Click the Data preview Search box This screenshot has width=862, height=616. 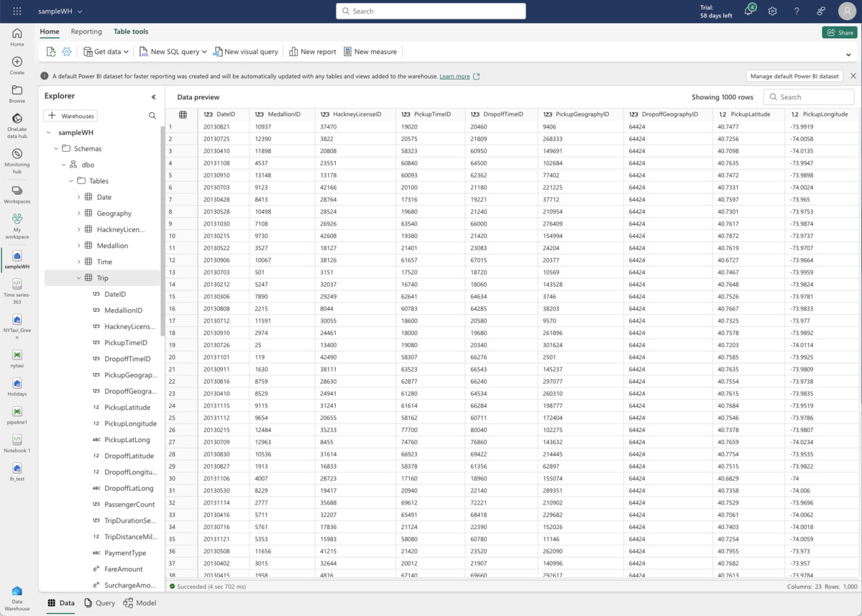click(x=808, y=96)
